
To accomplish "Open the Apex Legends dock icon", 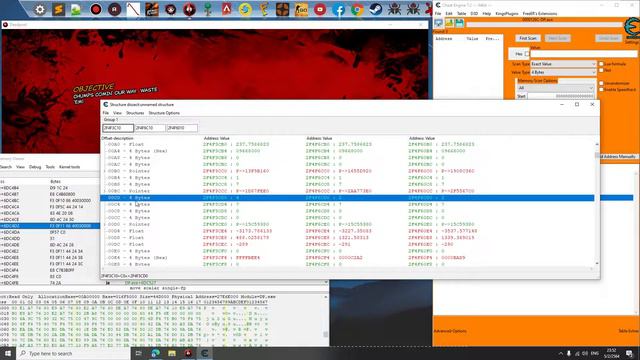I will coord(227,9).
